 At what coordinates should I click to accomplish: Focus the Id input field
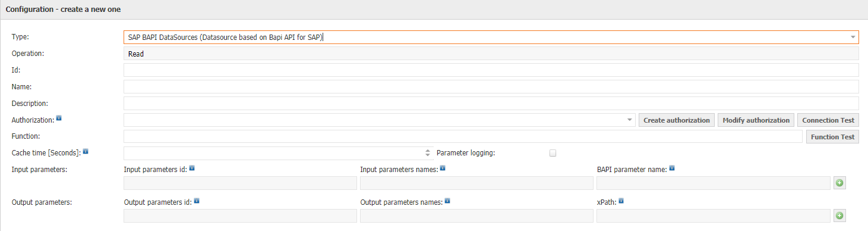(491, 70)
